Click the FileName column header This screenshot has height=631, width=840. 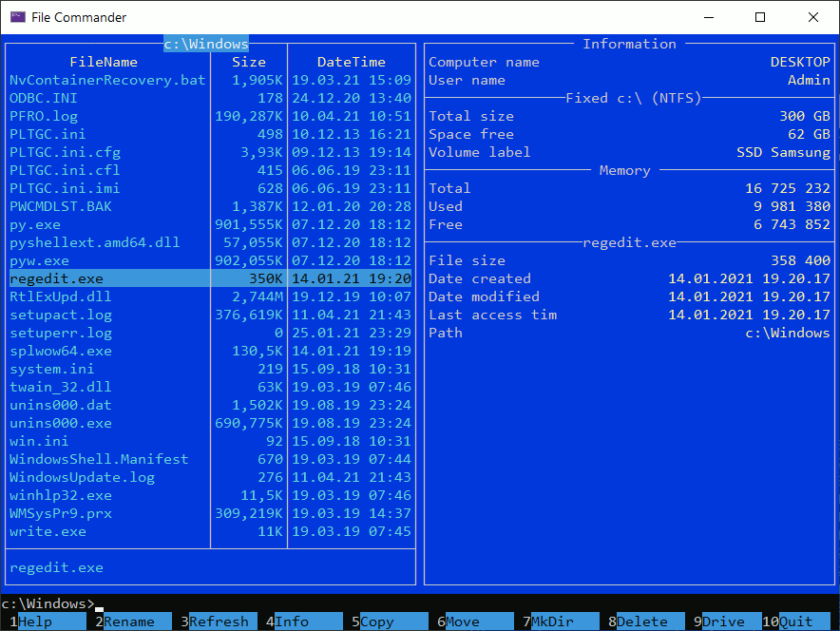[x=104, y=62]
